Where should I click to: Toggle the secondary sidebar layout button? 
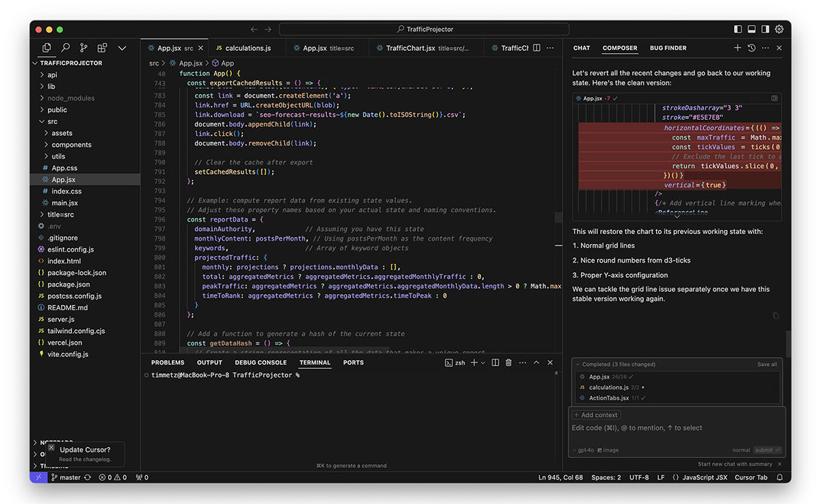pos(765,29)
